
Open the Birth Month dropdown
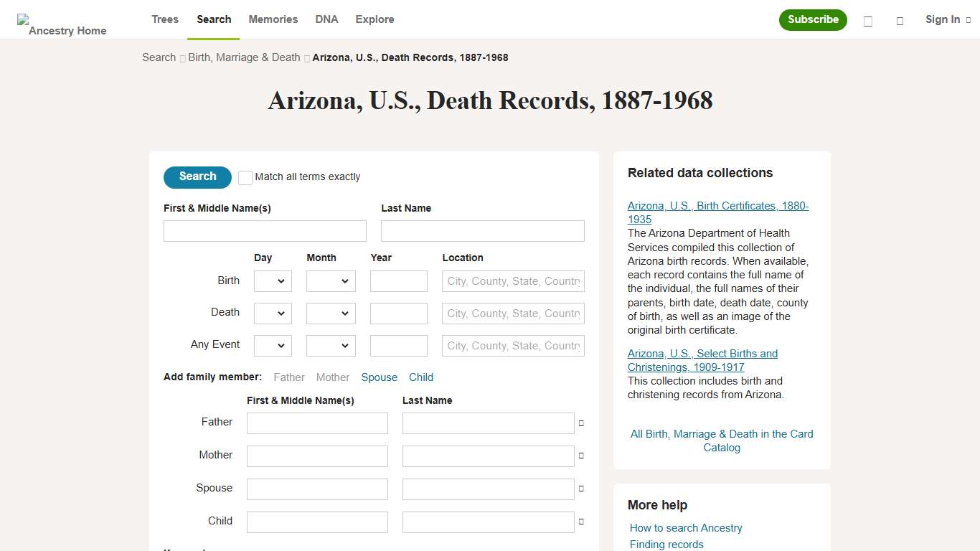331,281
